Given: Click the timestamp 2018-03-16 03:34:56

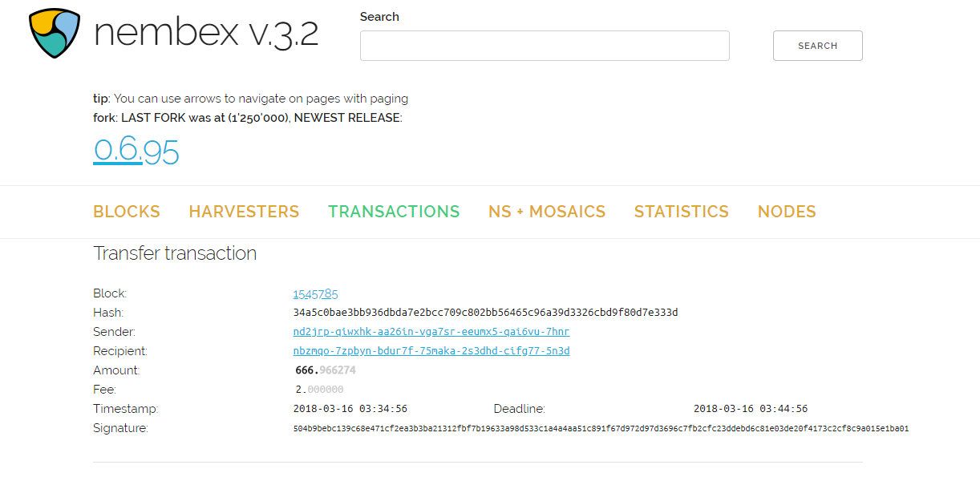Looking at the screenshot, I should coord(350,409).
